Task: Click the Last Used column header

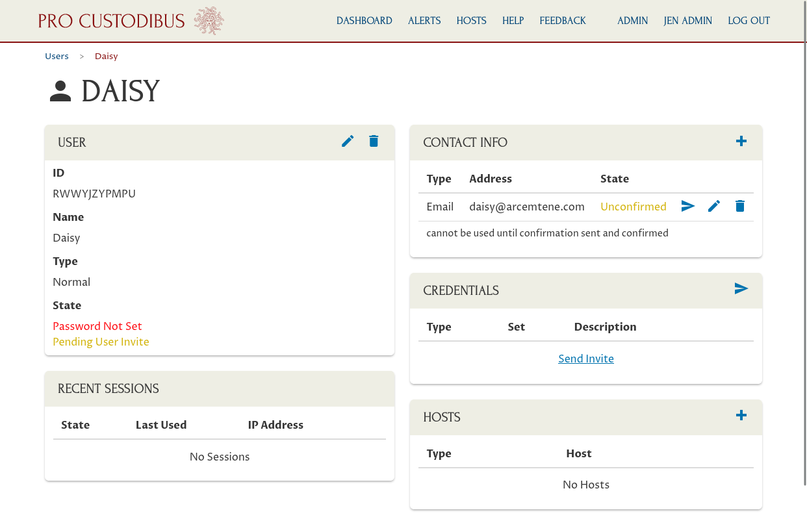Action: [161, 425]
